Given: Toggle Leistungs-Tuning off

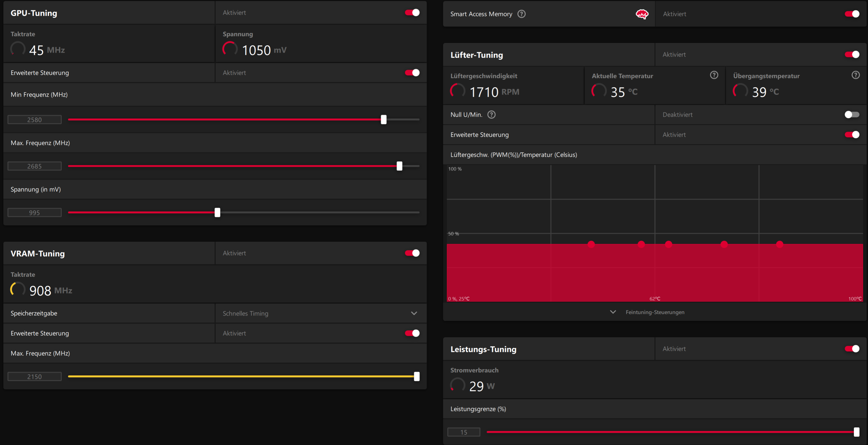Looking at the screenshot, I should coord(852,349).
